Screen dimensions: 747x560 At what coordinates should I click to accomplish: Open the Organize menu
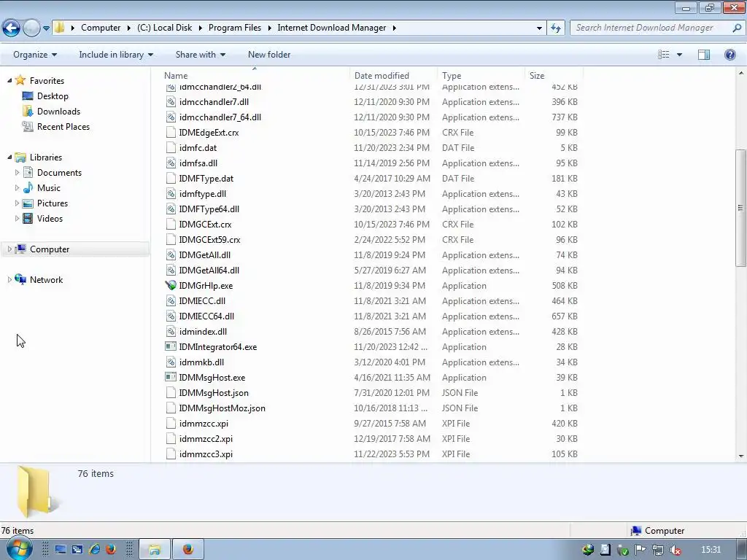click(35, 55)
